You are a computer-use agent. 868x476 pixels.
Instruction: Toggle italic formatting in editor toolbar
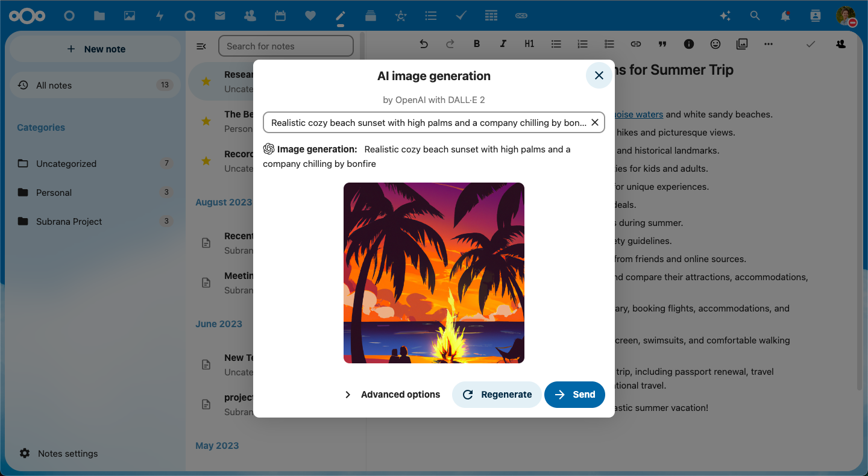pyautogui.click(x=503, y=44)
